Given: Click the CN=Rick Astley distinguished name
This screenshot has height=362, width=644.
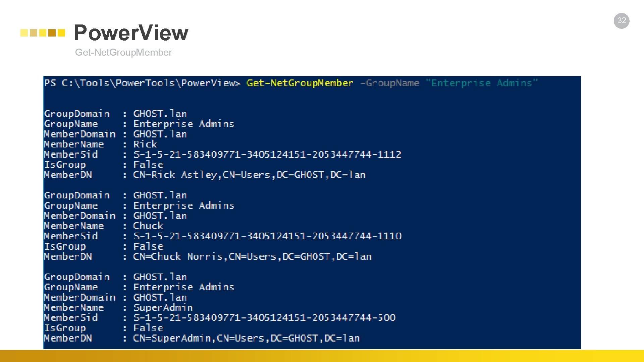Looking at the screenshot, I should tap(249, 175).
